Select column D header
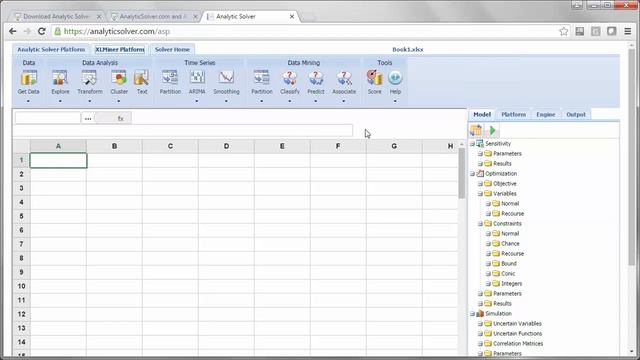The width and height of the screenshot is (640, 360). tap(226, 146)
